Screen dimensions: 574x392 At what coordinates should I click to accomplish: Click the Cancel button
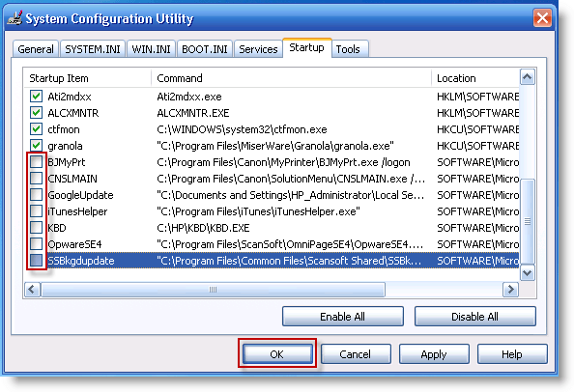[x=355, y=354]
